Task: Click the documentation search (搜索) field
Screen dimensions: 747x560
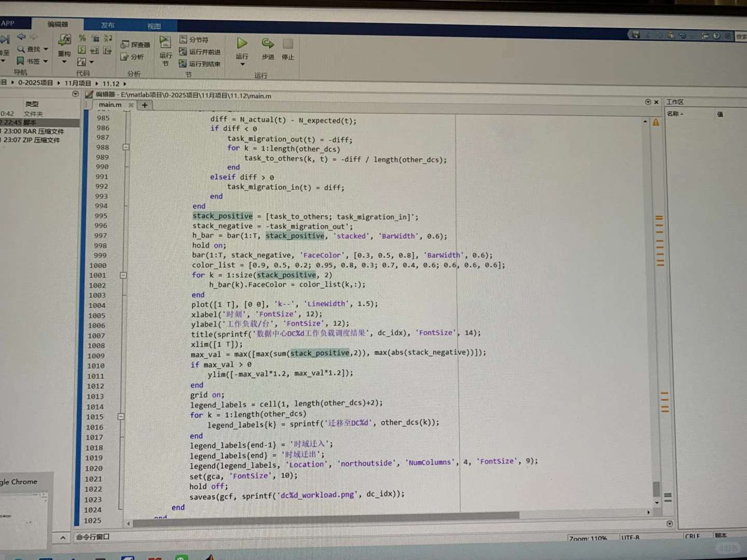Action: pyautogui.click(x=741, y=37)
